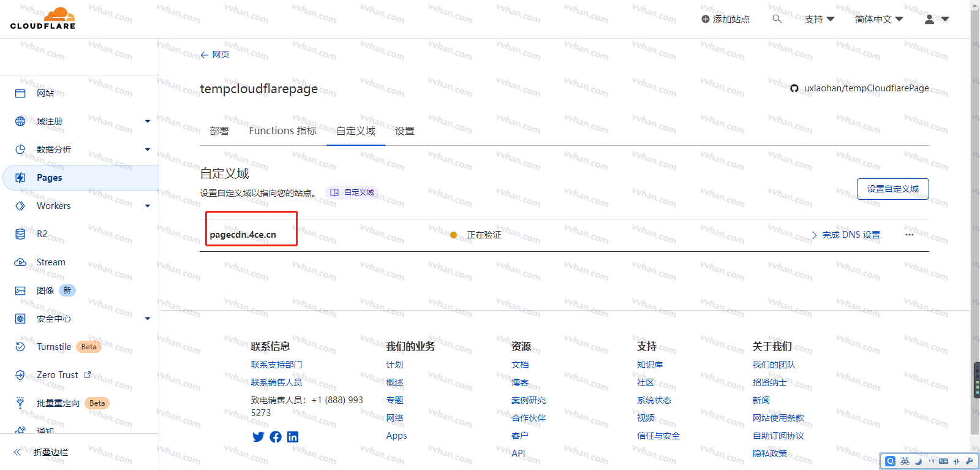Click the collapse sidebar double-chevron icon

pos(18,452)
